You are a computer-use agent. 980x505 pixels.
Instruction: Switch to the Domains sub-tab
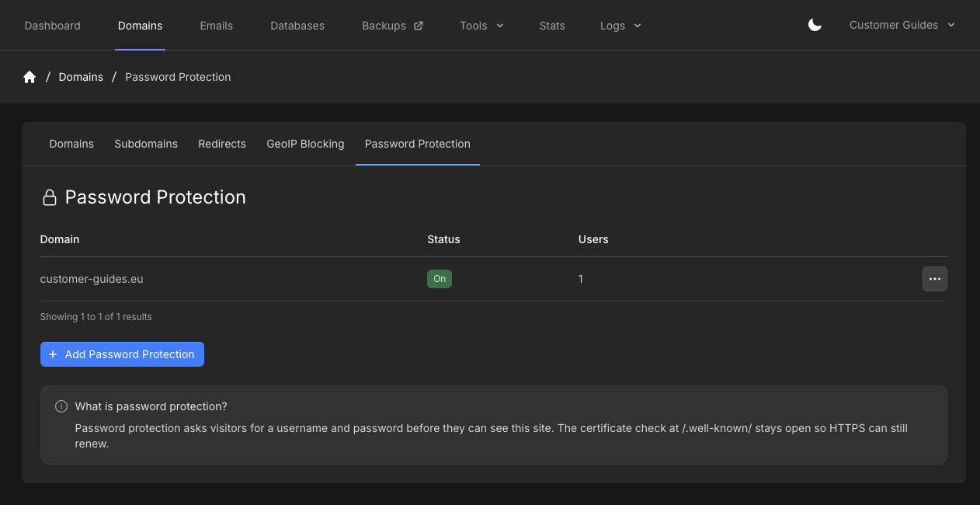71,144
